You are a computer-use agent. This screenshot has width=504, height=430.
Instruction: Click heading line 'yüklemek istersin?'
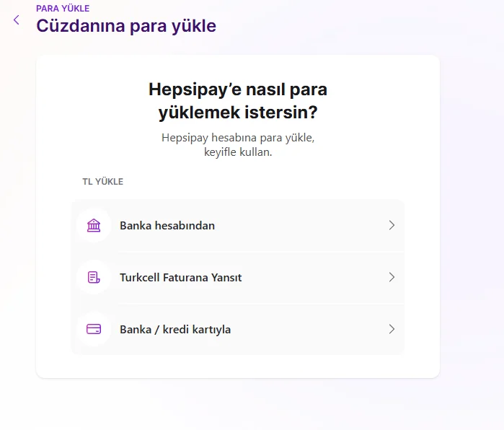point(237,113)
